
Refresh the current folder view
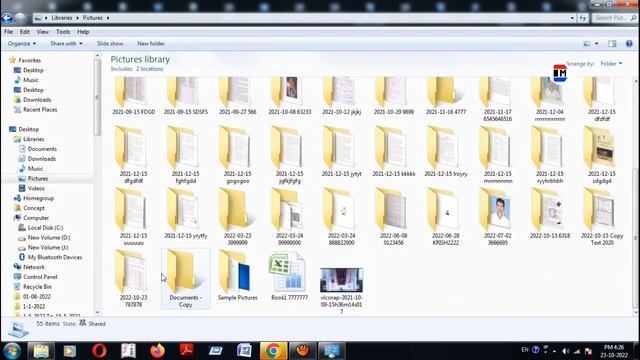click(582, 18)
